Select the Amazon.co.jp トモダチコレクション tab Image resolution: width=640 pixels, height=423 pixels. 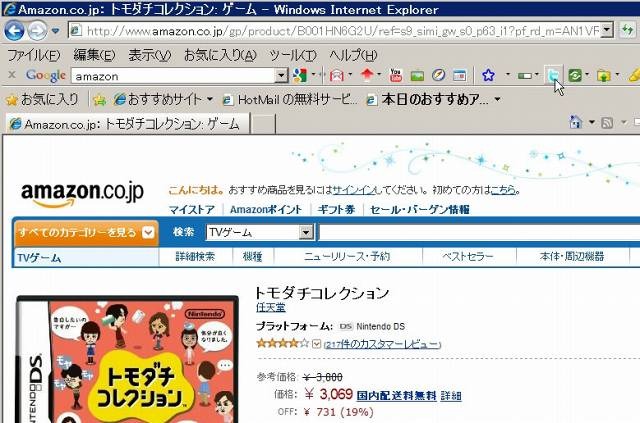(127, 124)
